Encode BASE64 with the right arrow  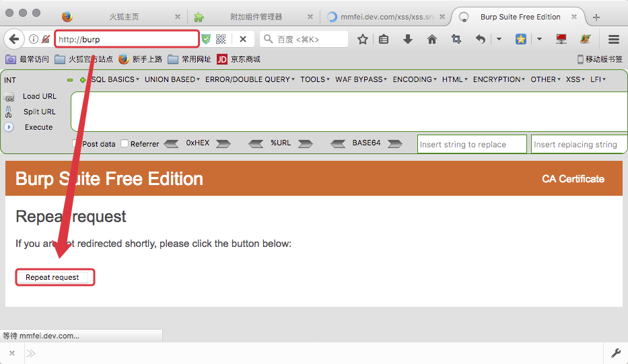click(x=395, y=144)
